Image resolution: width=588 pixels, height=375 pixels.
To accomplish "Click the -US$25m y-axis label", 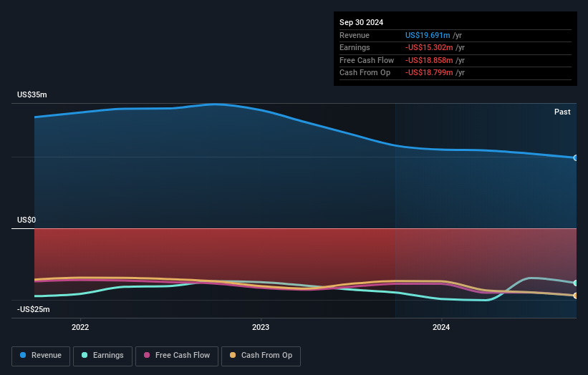I will (x=34, y=309).
